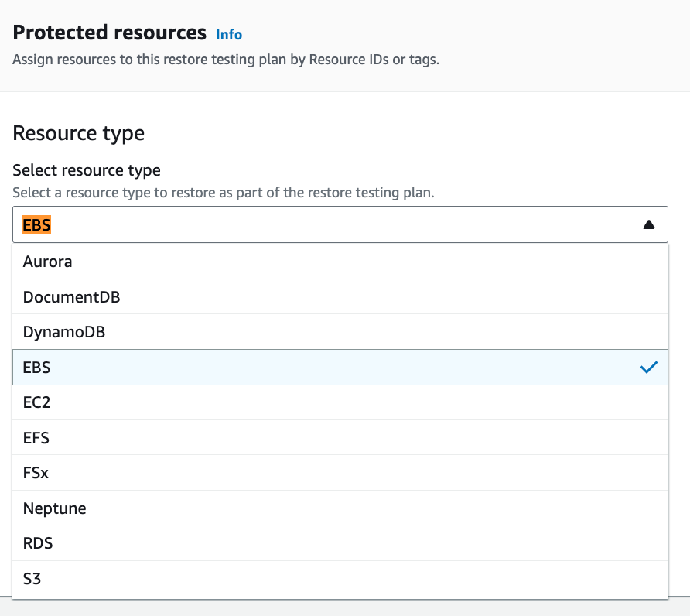The width and height of the screenshot is (690, 616).
Task: Choose Aurora from the resource type list
Action: [340, 262]
